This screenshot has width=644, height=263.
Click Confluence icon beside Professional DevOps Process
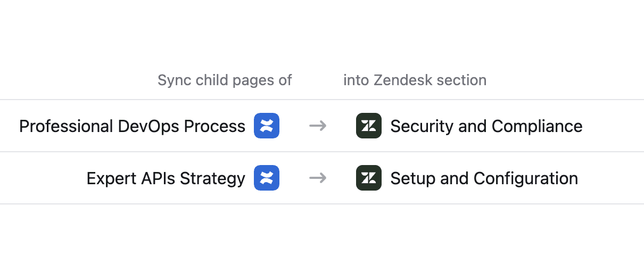(267, 126)
